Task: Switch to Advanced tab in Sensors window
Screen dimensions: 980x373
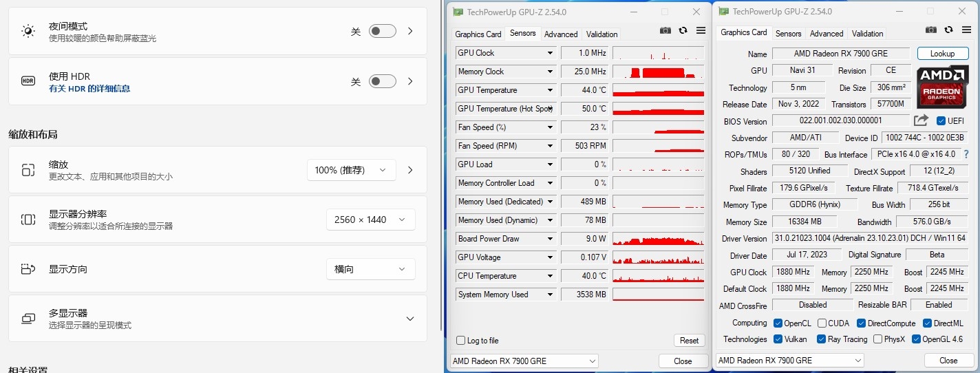Action: pos(561,34)
